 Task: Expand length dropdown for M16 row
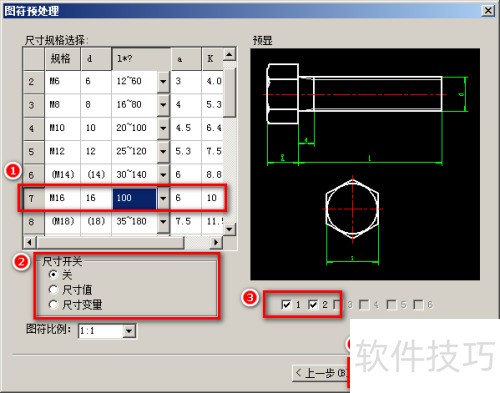click(163, 198)
